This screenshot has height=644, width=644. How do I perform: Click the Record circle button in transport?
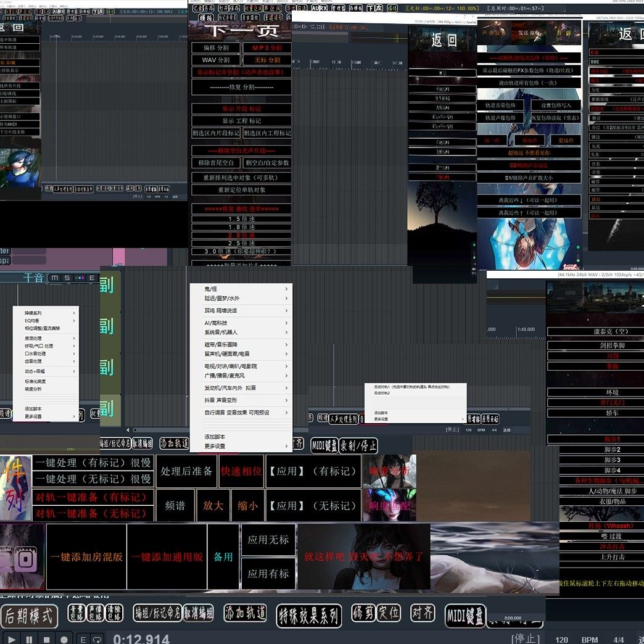click(x=64, y=640)
